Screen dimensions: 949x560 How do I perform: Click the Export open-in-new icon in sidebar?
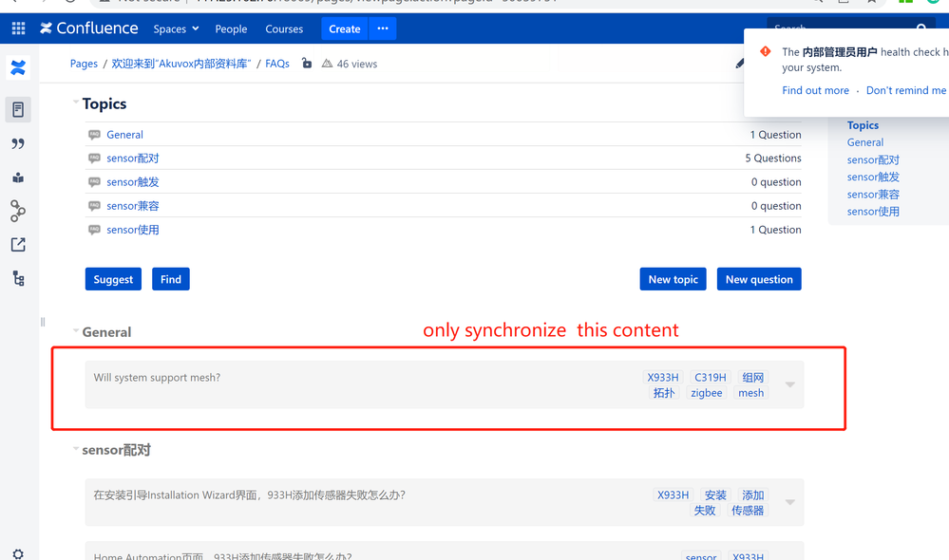click(x=17, y=244)
